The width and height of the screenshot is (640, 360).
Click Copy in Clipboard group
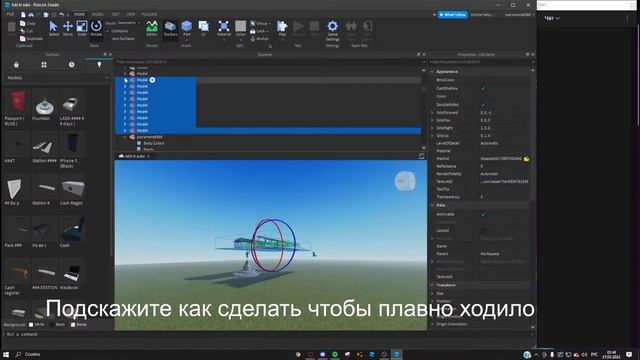click(x=28, y=24)
